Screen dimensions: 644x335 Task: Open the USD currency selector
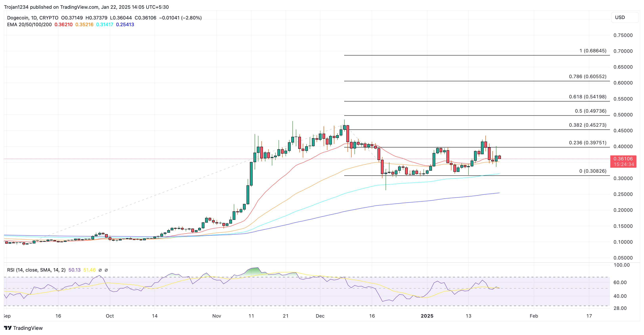(624, 17)
